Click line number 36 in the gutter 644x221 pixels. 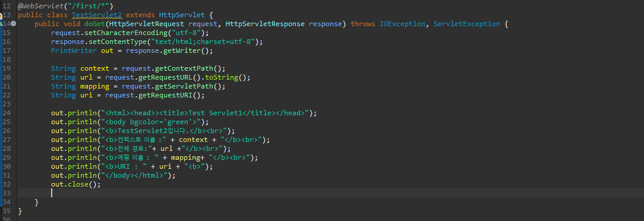[x=7, y=219]
